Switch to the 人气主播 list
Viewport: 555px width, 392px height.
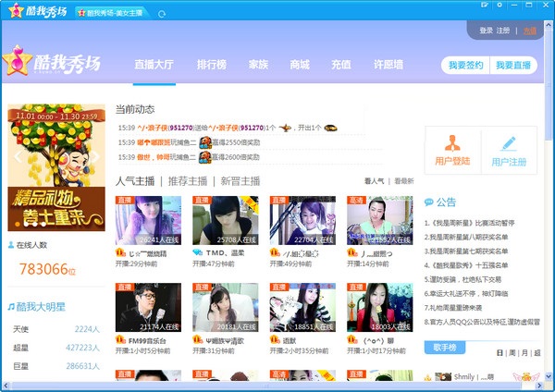[135, 181]
